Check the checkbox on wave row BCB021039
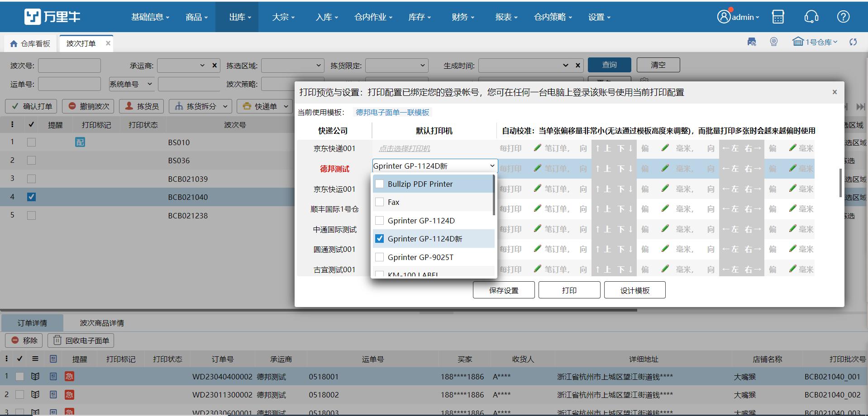This screenshot has width=868, height=416. click(x=31, y=179)
